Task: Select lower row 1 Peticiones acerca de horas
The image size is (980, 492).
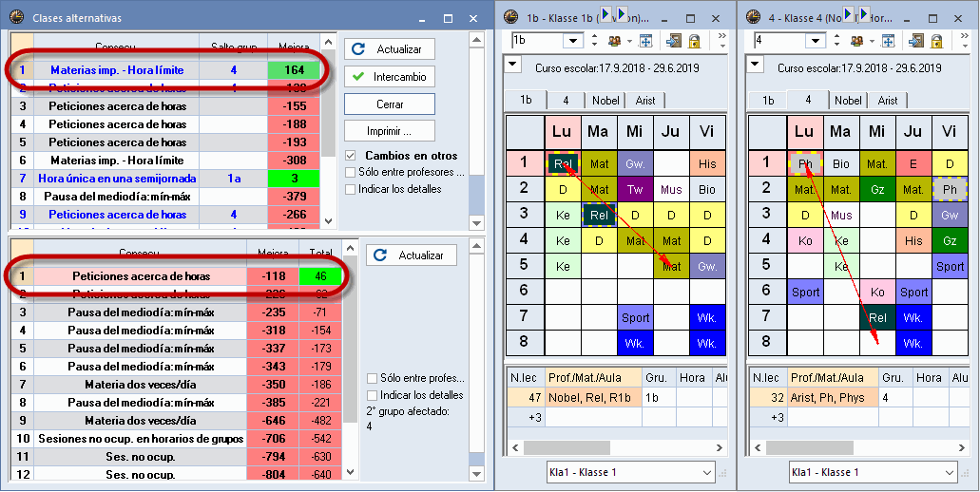Action: point(176,276)
